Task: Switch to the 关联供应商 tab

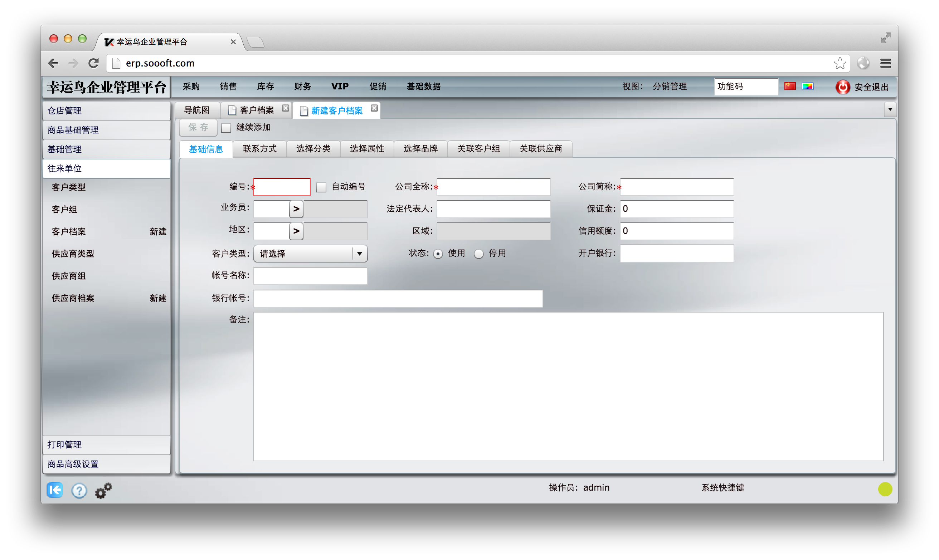Action: 541,149
